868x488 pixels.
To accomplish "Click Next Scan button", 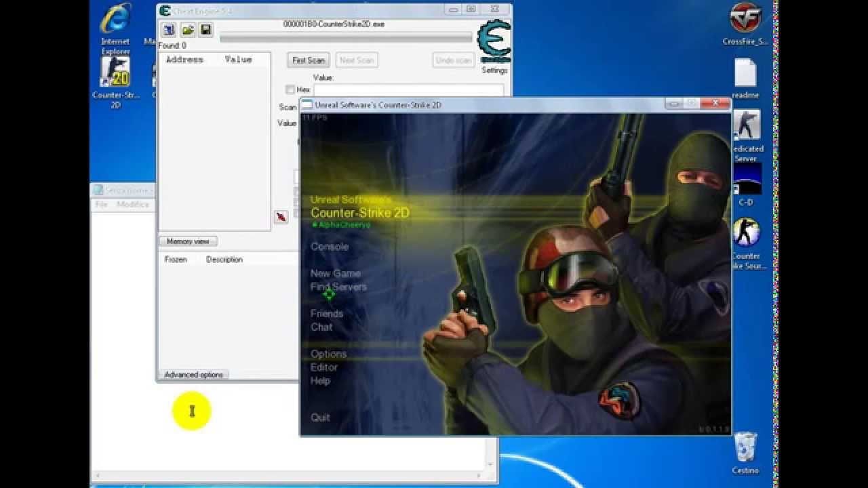I will tap(357, 60).
